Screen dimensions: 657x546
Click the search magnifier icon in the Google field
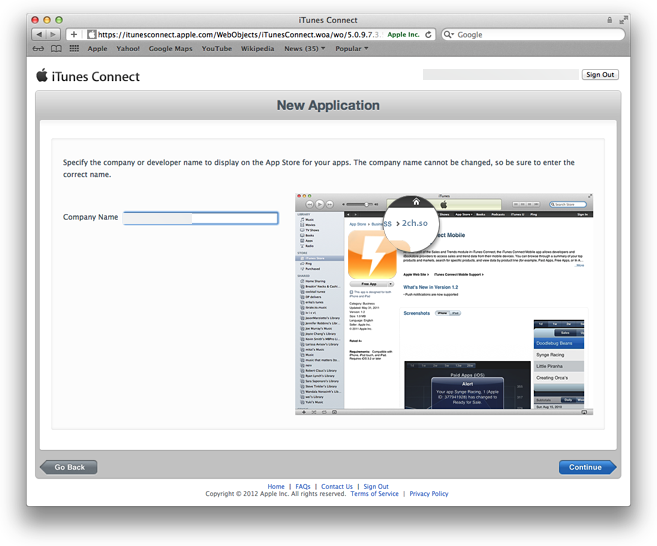[448, 34]
